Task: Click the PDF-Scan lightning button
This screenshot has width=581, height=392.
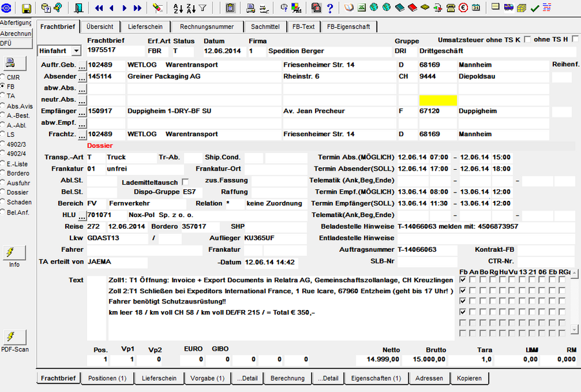Action: [x=15, y=337]
